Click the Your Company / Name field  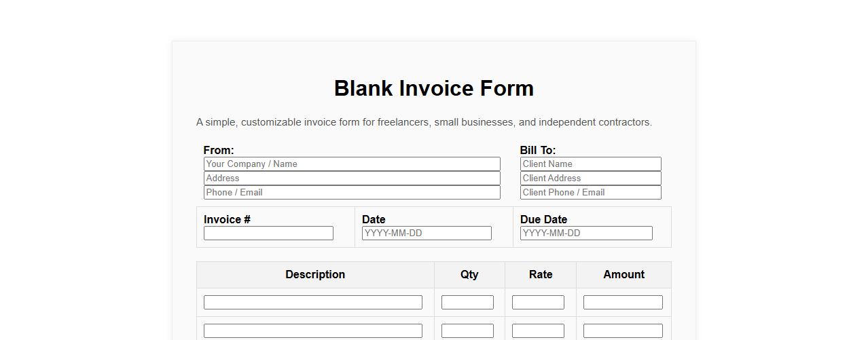tap(352, 164)
